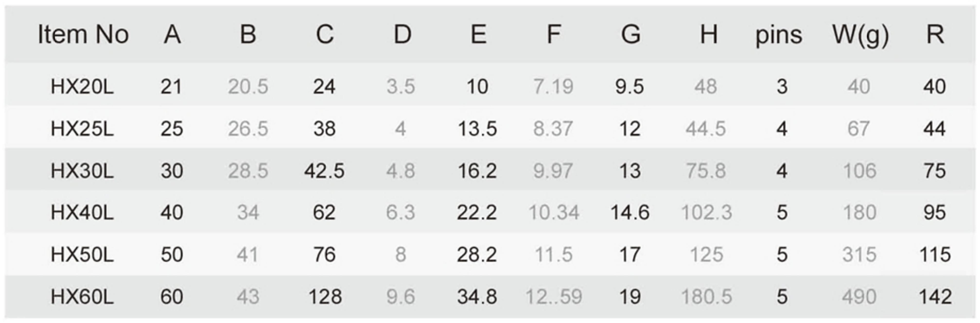Select the 7.19 value in column F
The width and height of the screenshot is (980, 323).
553,87
